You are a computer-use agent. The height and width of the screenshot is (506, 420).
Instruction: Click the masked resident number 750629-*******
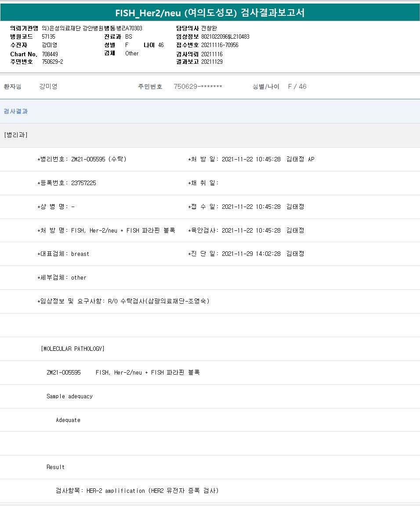click(x=198, y=87)
